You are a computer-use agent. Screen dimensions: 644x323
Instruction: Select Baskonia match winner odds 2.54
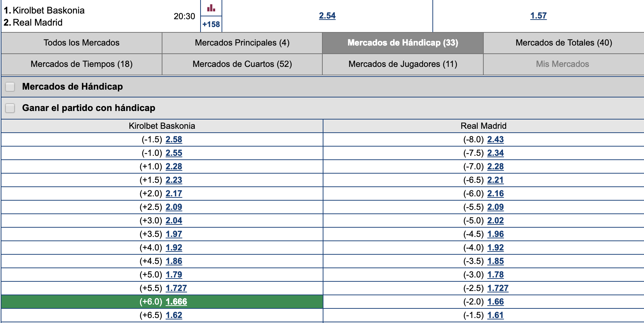[327, 16]
